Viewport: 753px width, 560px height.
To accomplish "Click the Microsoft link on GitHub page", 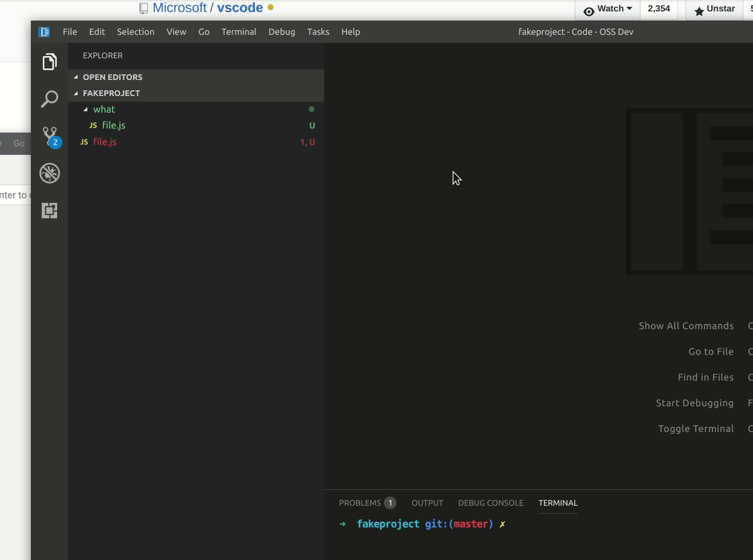I will 179,7.
